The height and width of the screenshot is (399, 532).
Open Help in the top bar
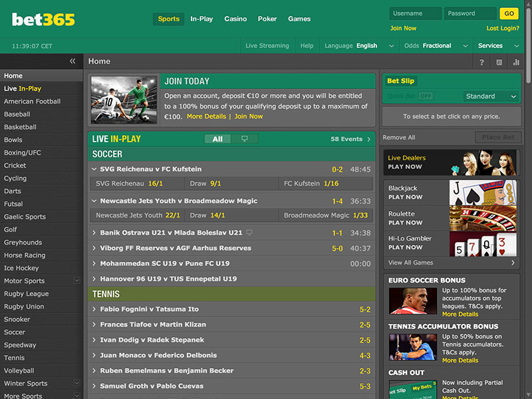click(x=307, y=46)
